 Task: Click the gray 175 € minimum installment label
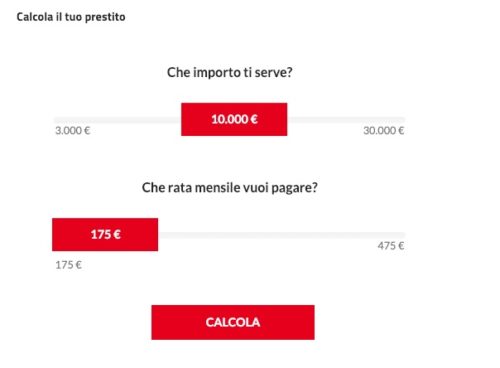pos(68,265)
